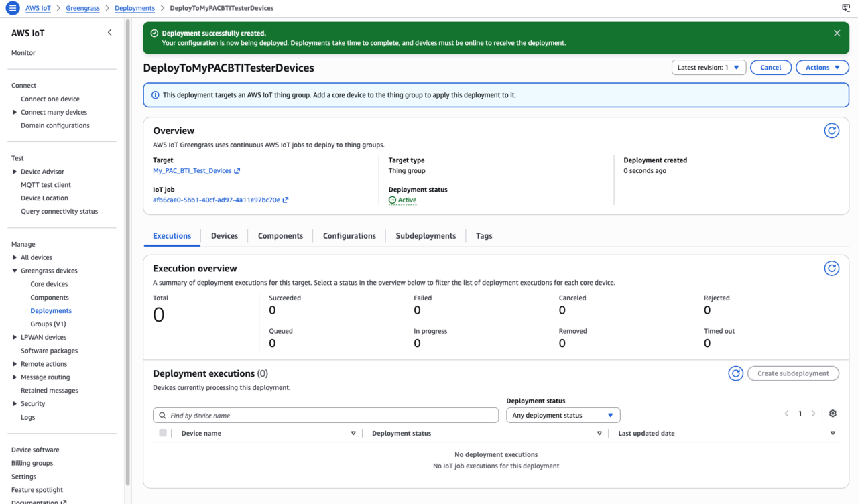Open external link icon next to IoT job
This screenshot has height=504, width=858.
click(286, 200)
